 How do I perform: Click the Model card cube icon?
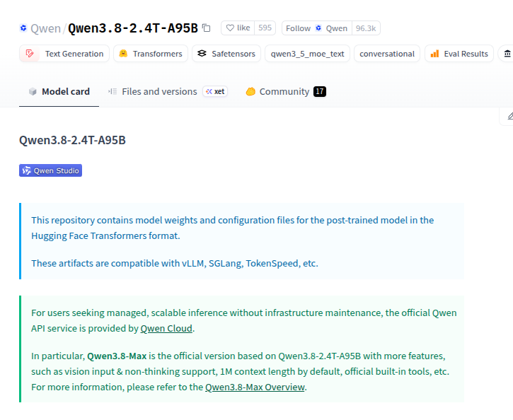(33, 91)
